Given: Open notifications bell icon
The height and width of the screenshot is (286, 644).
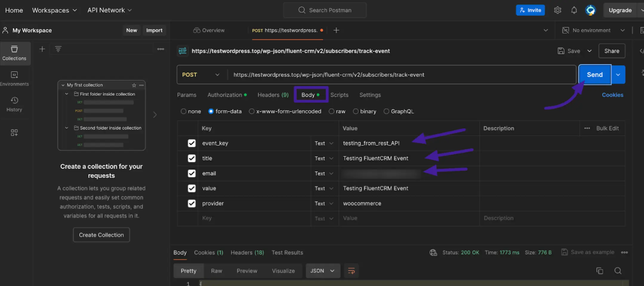Looking at the screenshot, I should (x=574, y=10).
